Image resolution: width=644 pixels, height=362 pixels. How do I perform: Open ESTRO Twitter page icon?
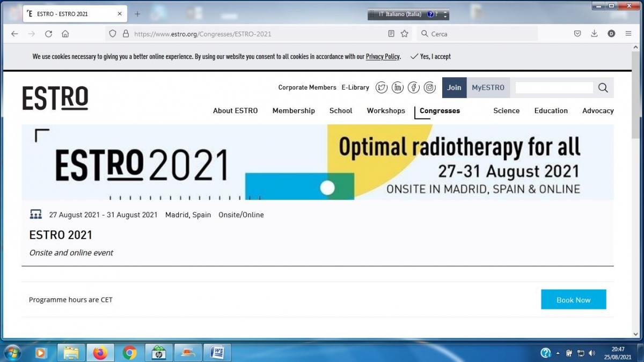(x=382, y=87)
